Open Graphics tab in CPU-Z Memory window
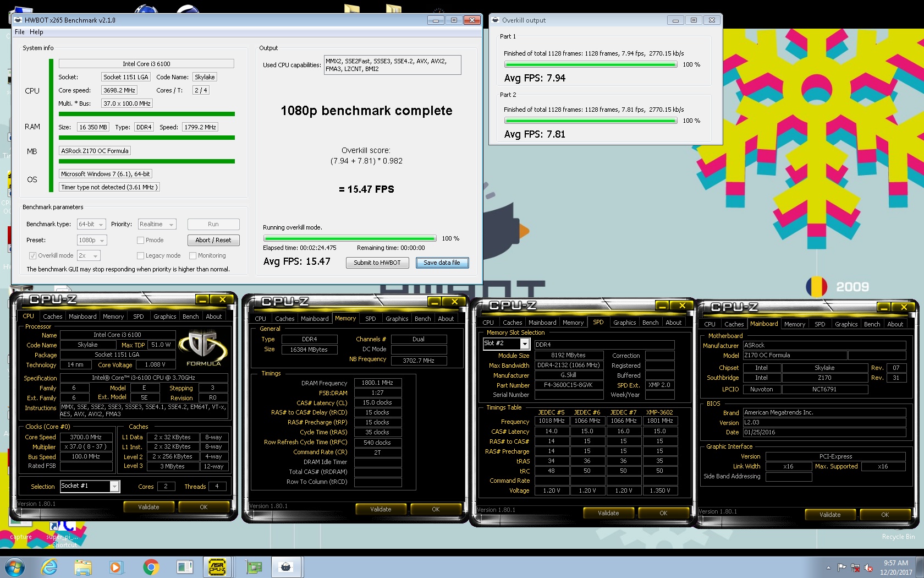 (x=397, y=319)
